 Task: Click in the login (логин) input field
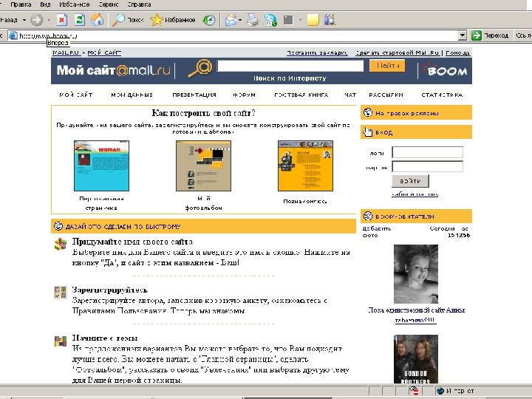428,152
